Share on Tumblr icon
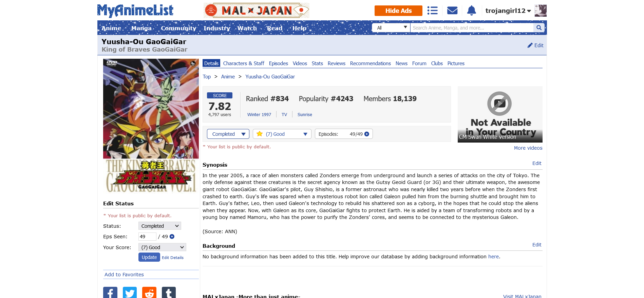644x298 pixels. point(169,293)
